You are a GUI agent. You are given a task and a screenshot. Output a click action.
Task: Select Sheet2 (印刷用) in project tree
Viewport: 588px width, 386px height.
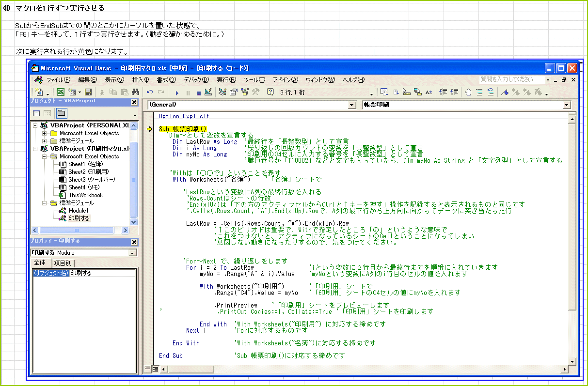[88, 172]
